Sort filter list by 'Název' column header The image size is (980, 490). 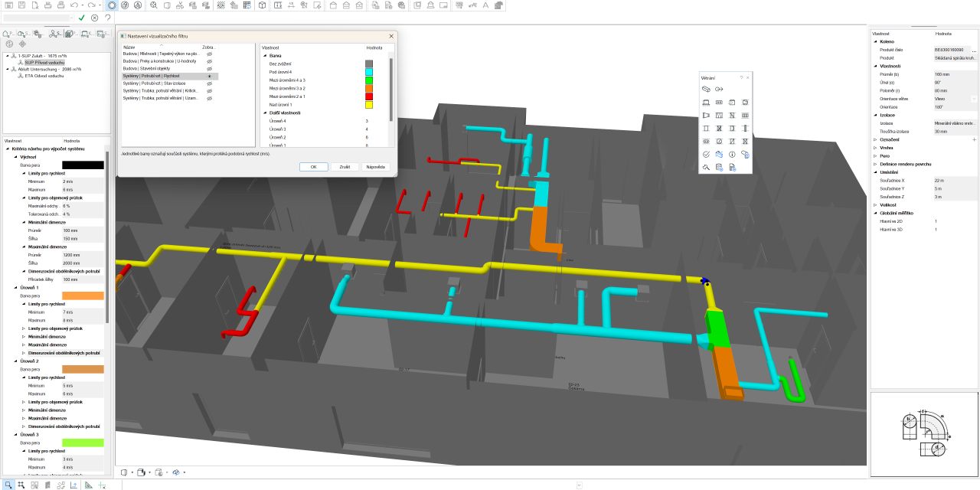[161, 47]
